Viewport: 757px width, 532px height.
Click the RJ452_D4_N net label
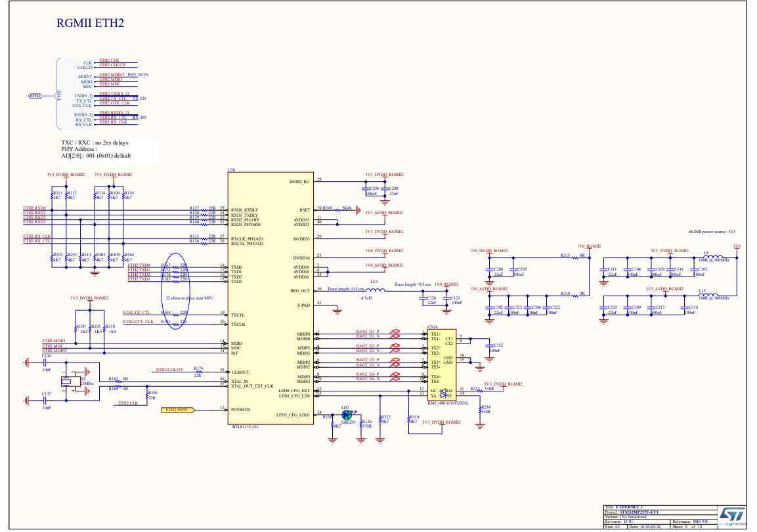click(x=368, y=379)
